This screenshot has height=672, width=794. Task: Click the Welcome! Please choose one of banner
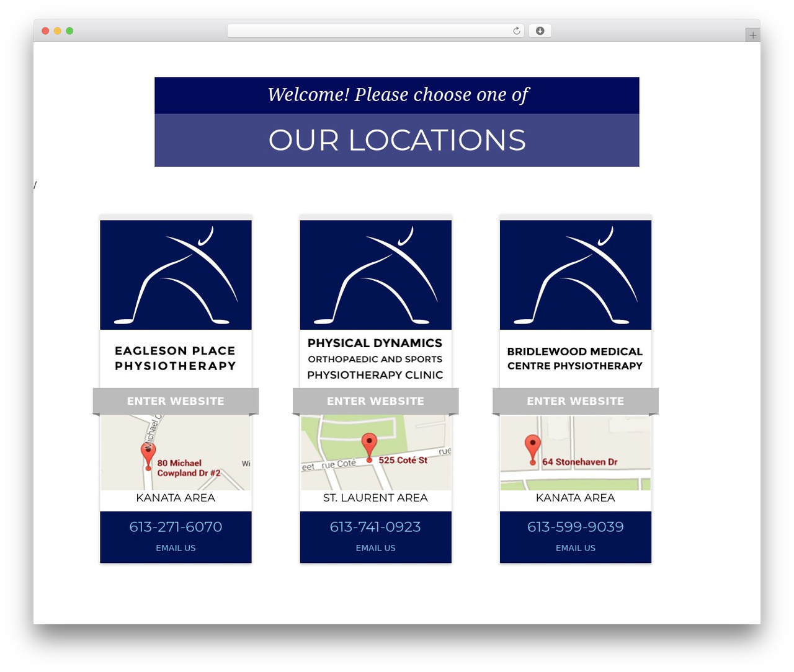point(397,95)
